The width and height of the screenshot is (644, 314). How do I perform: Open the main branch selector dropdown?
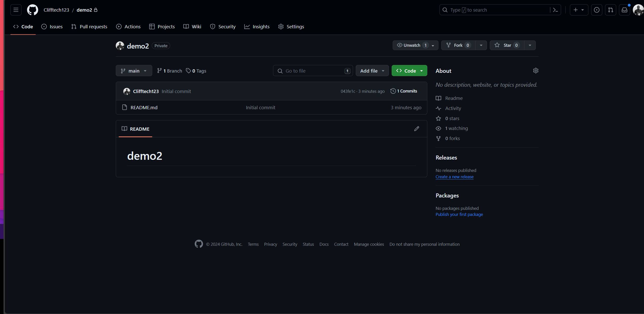(134, 71)
